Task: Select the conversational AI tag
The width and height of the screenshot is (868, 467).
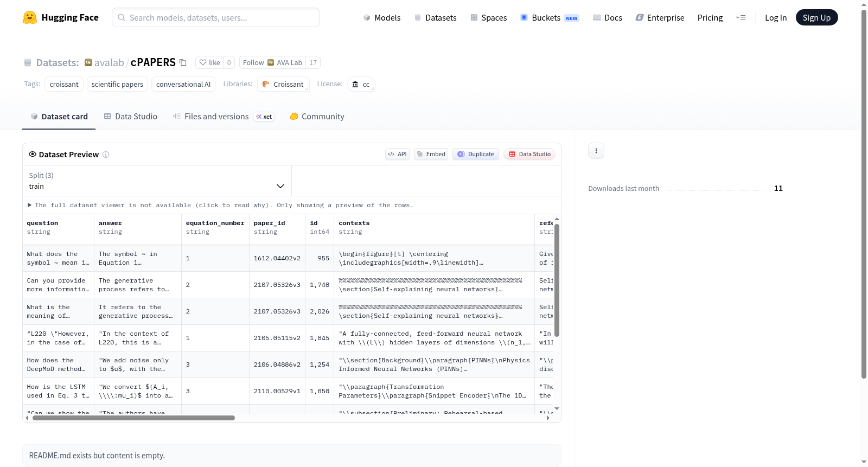Action: tap(183, 84)
